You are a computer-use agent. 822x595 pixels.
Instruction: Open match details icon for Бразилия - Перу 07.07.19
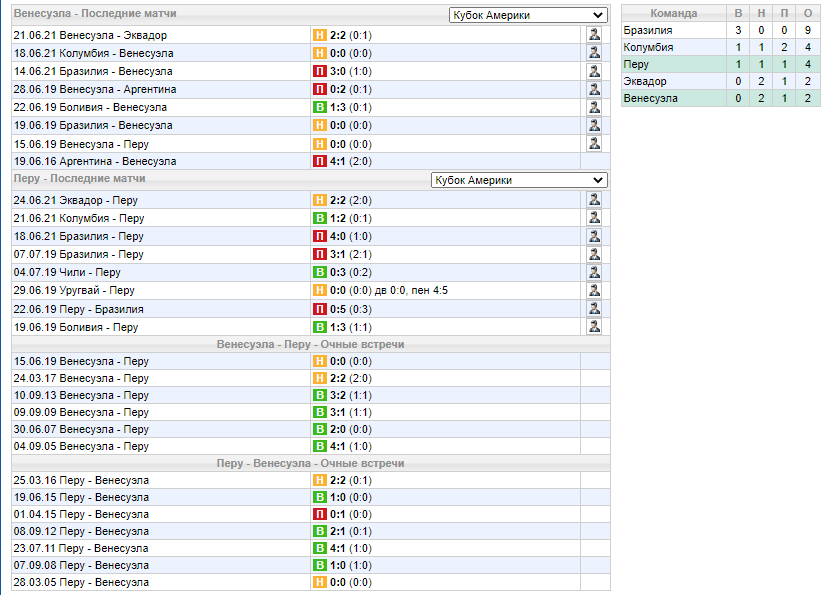(594, 254)
